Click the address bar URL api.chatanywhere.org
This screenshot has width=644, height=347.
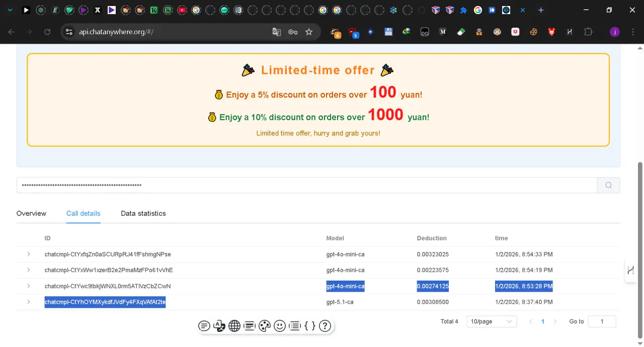116,32
